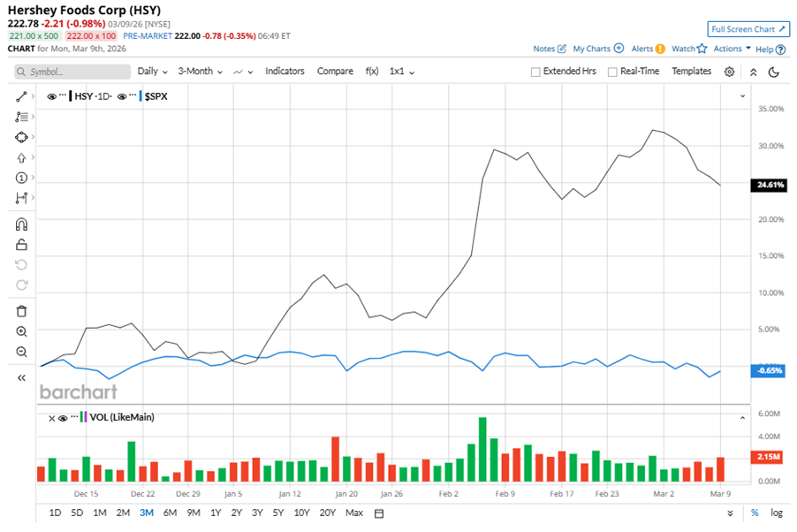Image resolution: width=797 pixels, height=532 pixels.
Task: Collapse header with double up chevron
Action: (754, 72)
